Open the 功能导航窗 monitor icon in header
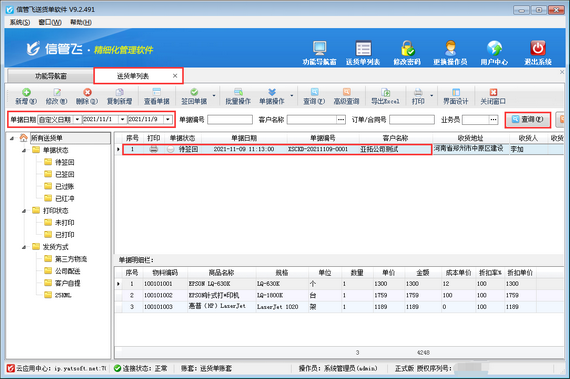The width and height of the screenshot is (570, 379). pos(320,48)
